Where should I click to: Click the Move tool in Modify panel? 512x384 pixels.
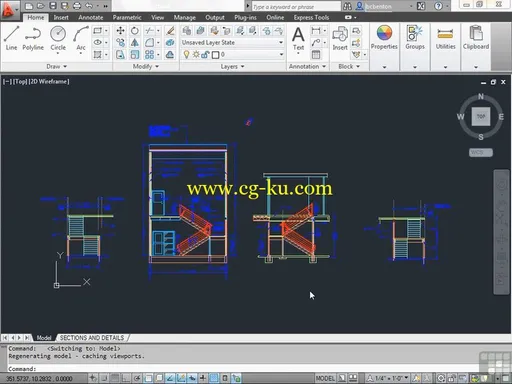120,31
